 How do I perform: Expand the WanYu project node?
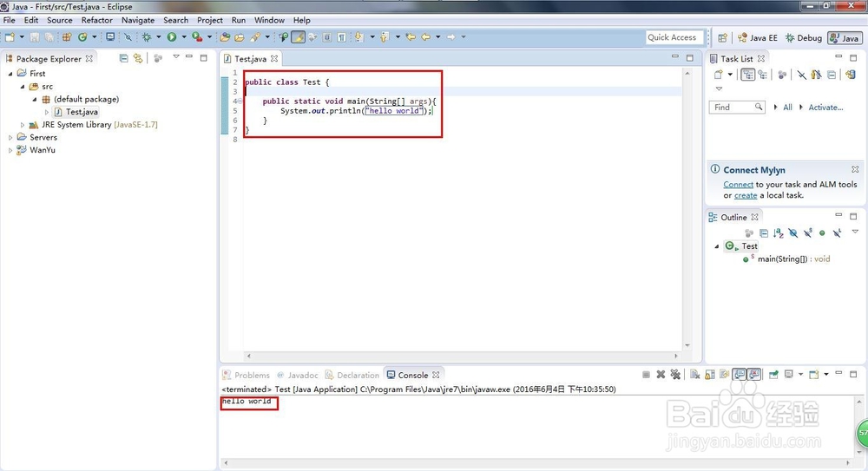[x=10, y=150]
